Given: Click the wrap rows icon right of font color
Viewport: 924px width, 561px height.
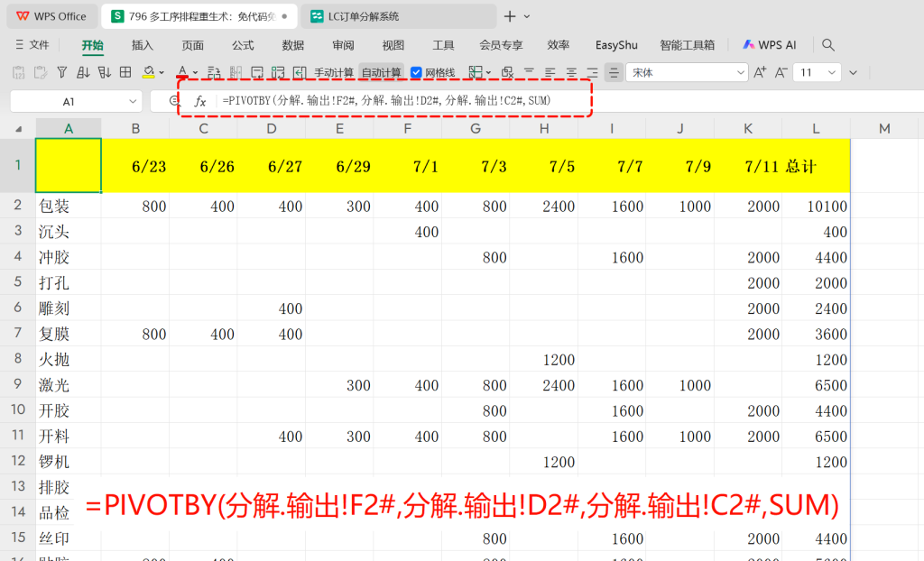Looking at the screenshot, I should pos(215,72).
